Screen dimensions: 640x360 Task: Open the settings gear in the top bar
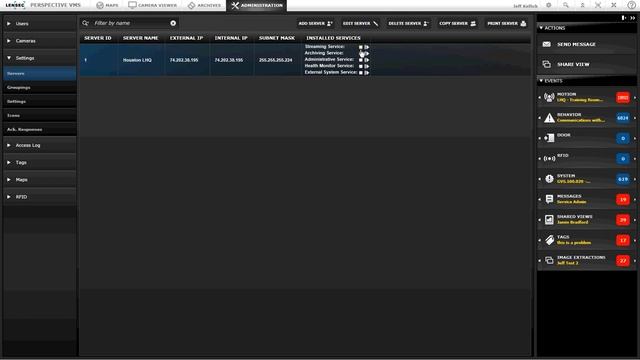point(549,5)
